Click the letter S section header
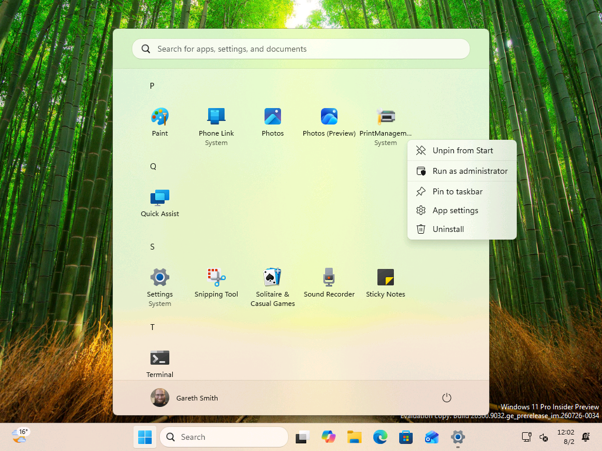 152,247
